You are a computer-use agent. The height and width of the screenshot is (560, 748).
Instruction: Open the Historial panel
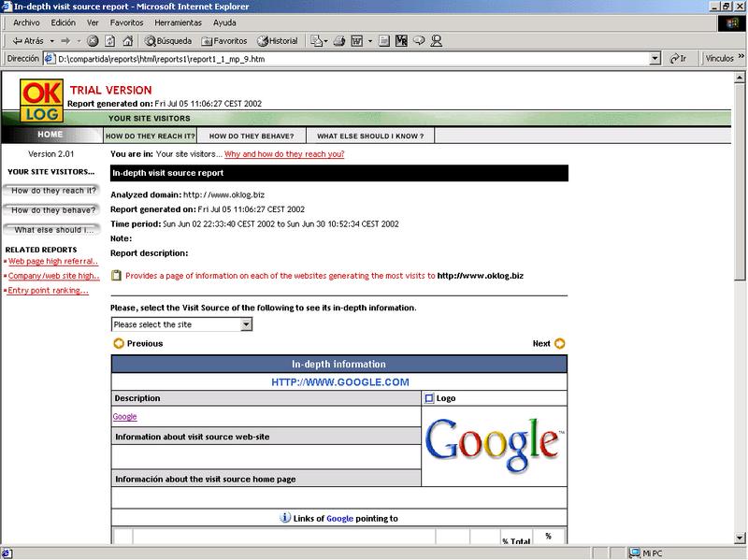[x=278, y=41]
